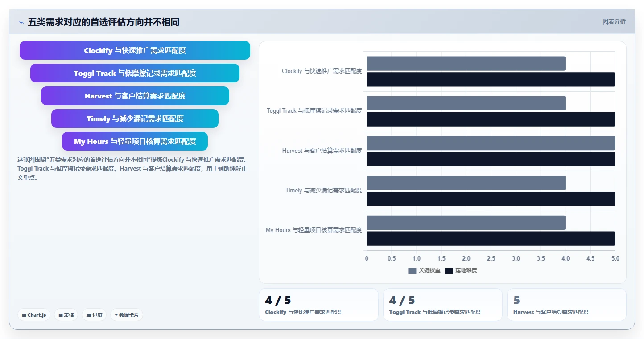Click the x-axis tick label 4.0
Viewport: 644px width, 339px height.
(566, 258)
